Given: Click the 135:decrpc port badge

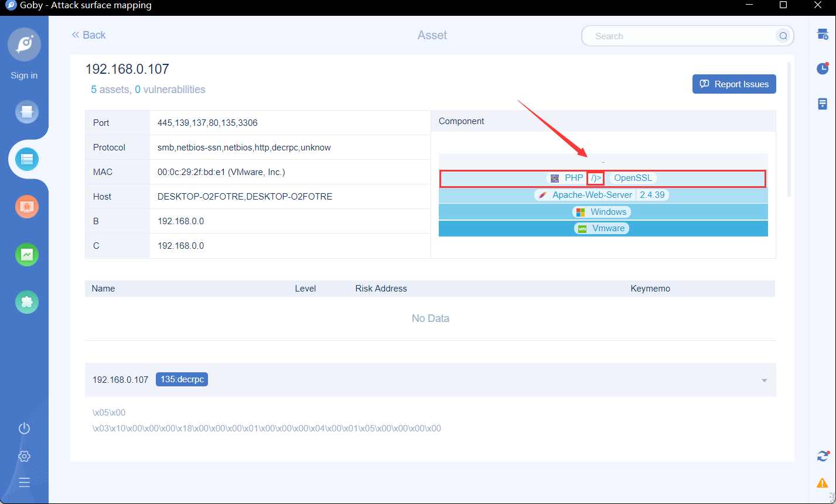Looking at the screenshot, I should 182,379.
